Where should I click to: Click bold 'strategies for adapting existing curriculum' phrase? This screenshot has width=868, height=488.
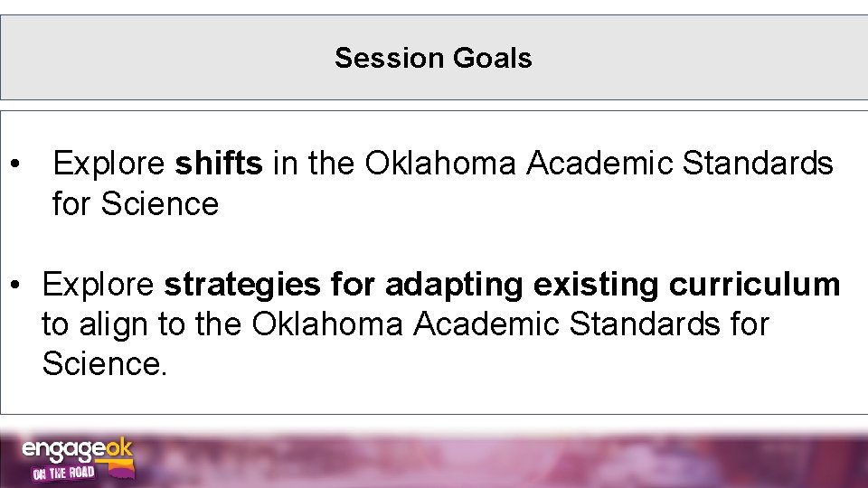click(502, 284)
